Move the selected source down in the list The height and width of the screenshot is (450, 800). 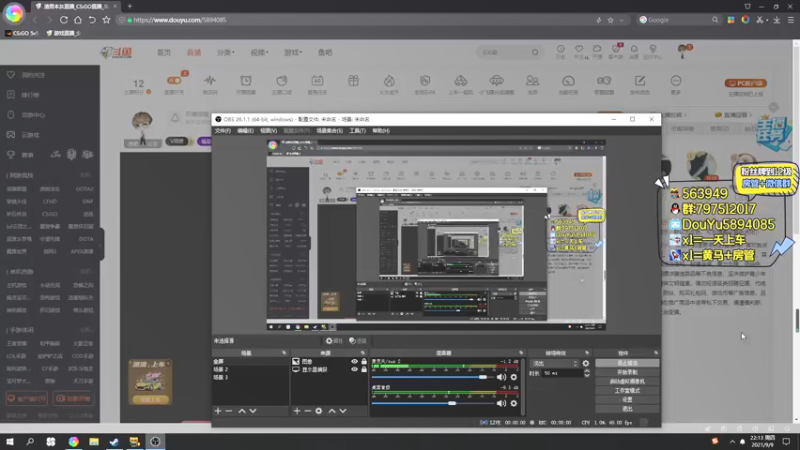[x=343, y=411]
